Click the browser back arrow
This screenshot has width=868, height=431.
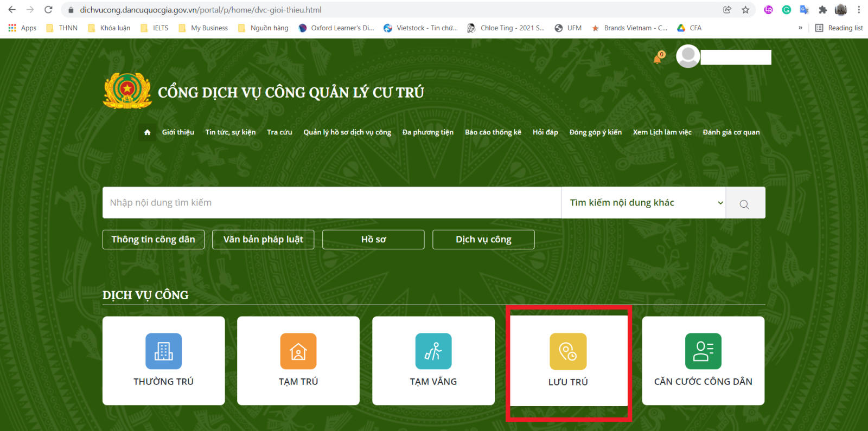coord(12,10)
